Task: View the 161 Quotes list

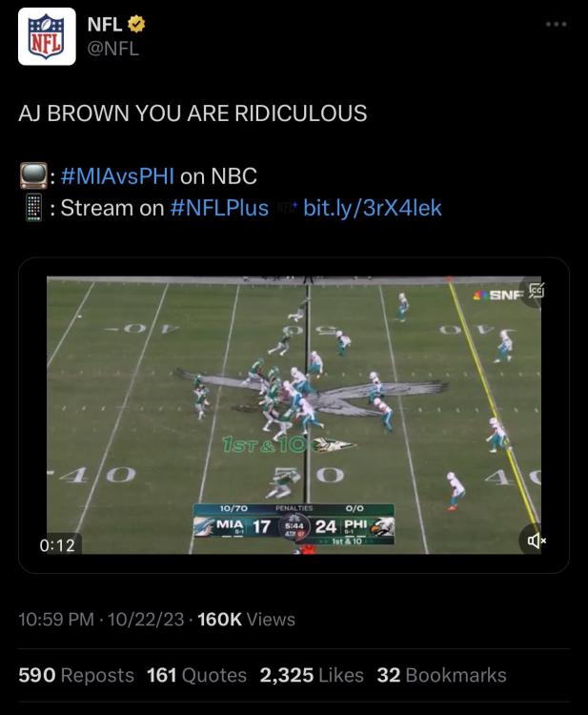Action: tap(196, 675)
